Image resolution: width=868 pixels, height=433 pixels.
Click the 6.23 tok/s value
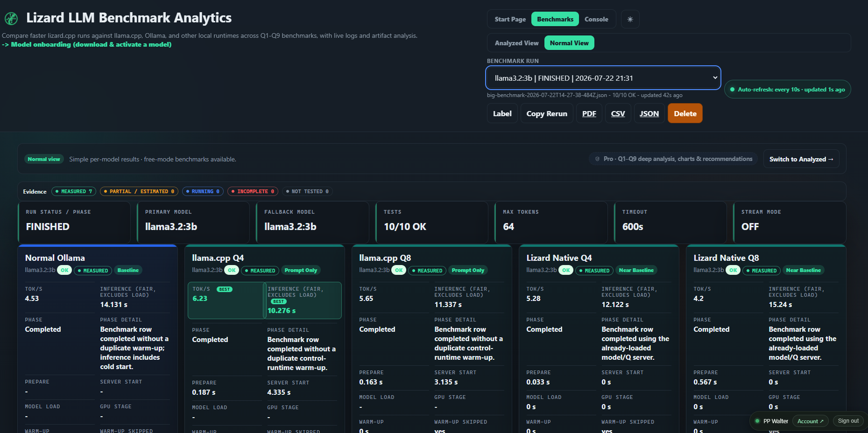pyautogui.click(x=200, y=299)
